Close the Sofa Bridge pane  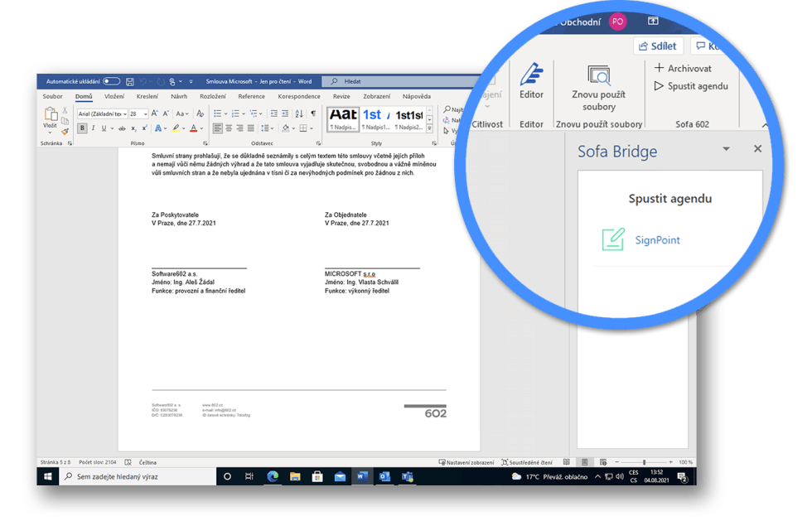point(757,149)
